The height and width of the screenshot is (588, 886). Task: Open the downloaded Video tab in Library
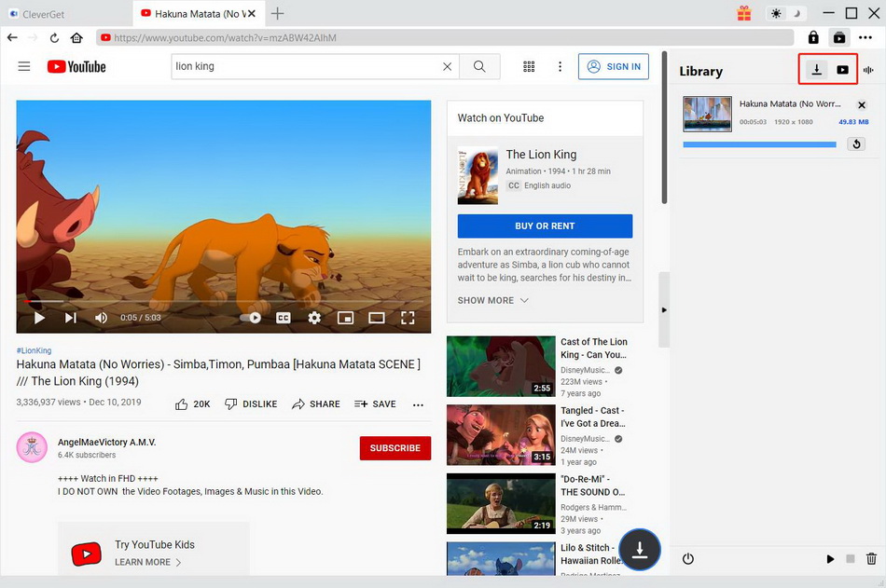click(842, 70)
